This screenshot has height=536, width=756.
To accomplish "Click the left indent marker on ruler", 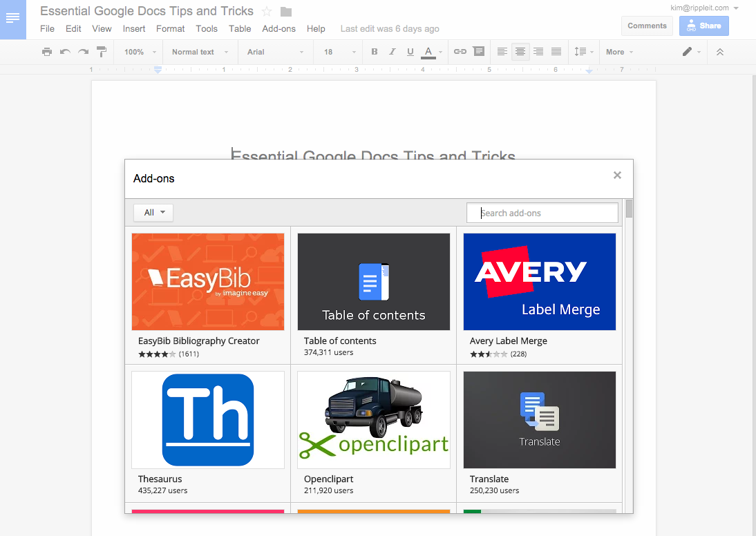I will tap(158, 70).
